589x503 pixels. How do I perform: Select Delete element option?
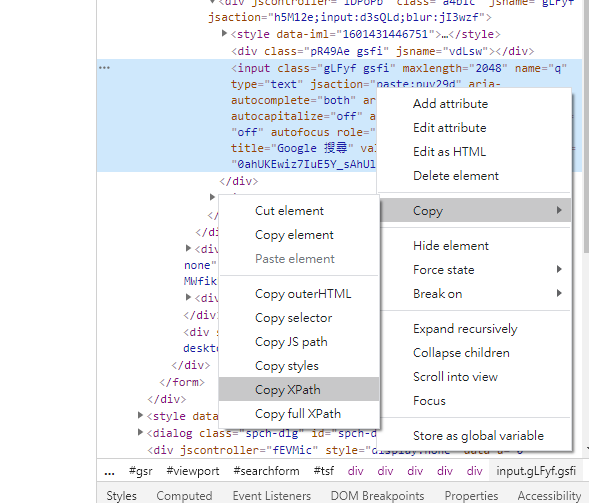pyautogui.click(x=474, y=176)
